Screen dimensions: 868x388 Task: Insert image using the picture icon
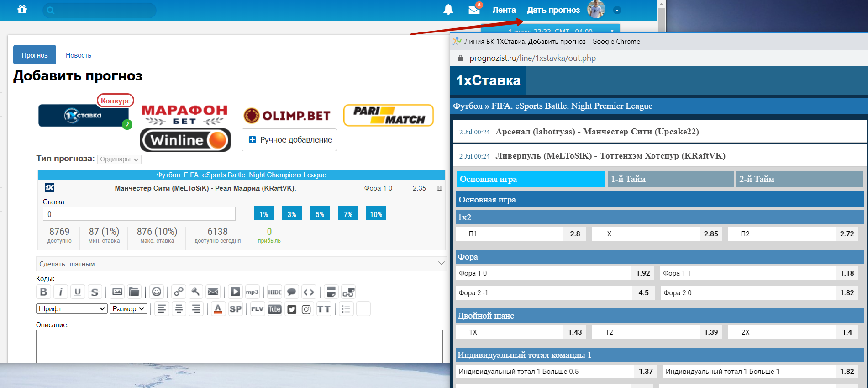coord(117,292)
